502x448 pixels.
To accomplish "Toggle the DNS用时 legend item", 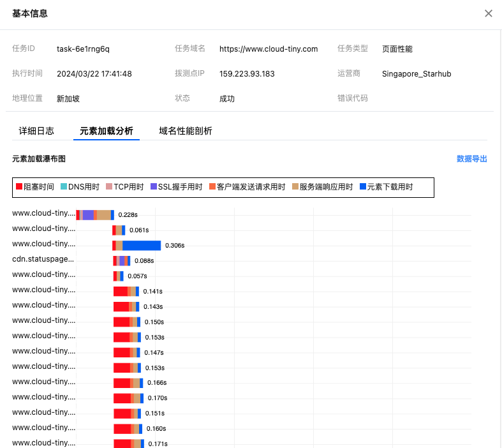I will [x=80, y=187].
